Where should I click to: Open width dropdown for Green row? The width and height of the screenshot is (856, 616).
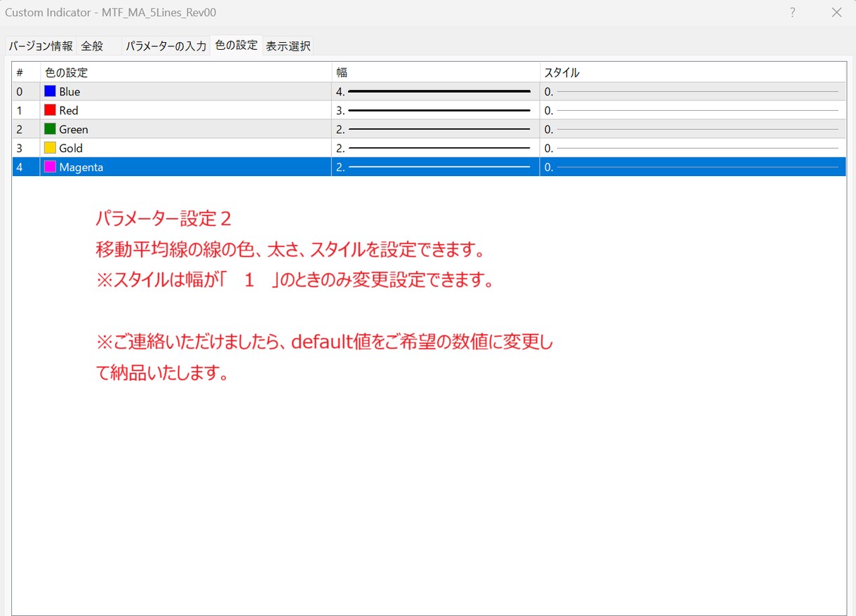click(x=436, y=129)
